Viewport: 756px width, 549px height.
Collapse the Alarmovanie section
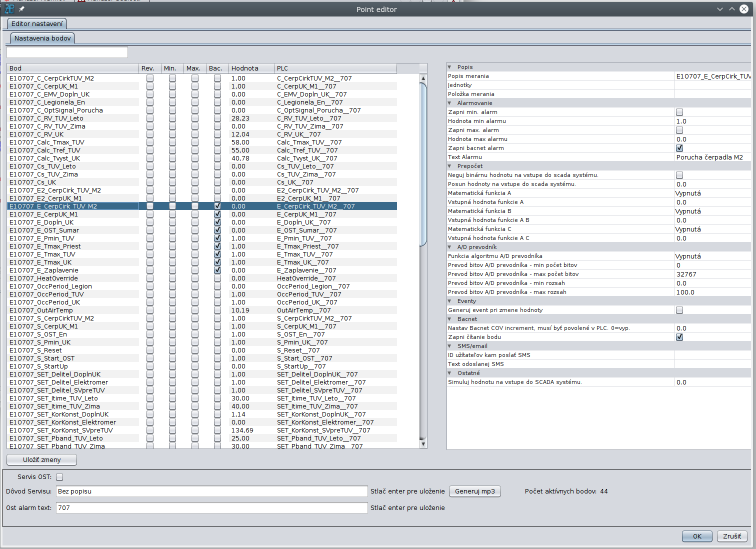[x=449, y=103]
